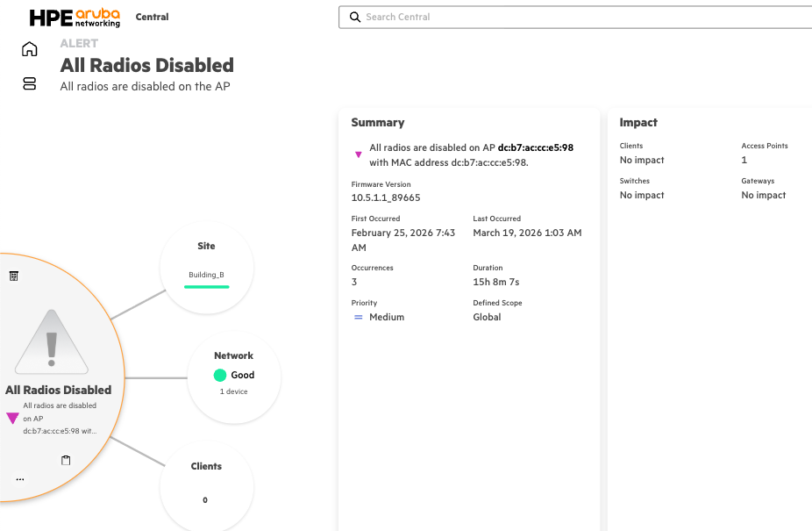The width and height of the screenshot is (812, 531).
Task: Click the large warning triangle icon
Action: click(51, 342)
